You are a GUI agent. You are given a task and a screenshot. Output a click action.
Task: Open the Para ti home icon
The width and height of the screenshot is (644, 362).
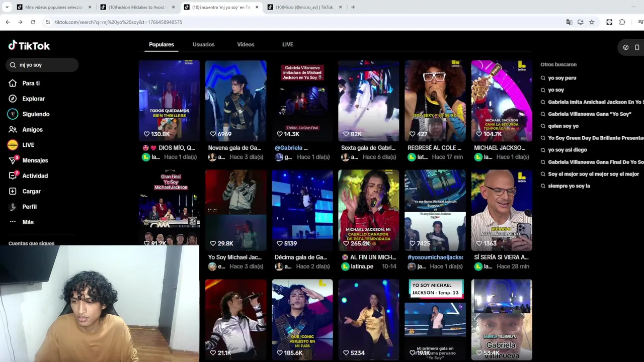click(13, 83)
